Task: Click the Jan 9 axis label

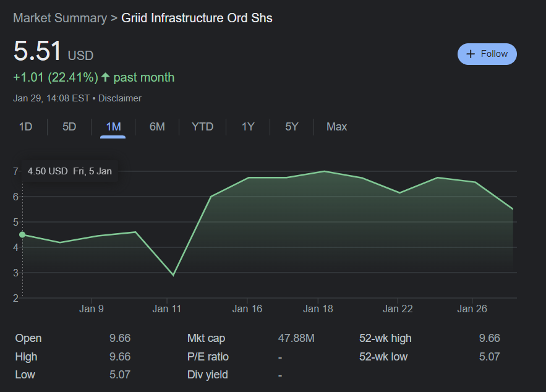Action: 92,309
